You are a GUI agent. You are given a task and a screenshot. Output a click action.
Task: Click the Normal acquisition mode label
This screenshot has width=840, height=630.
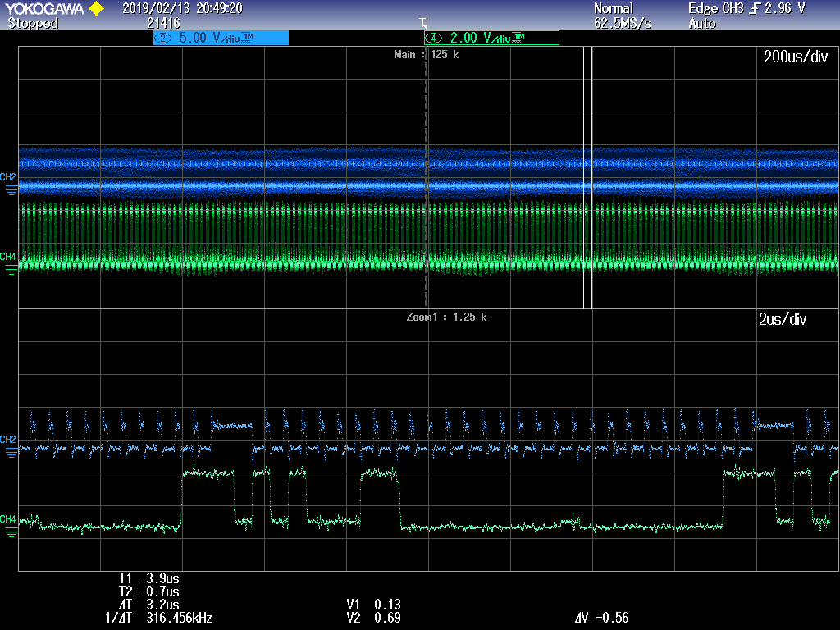click(614, 8)
